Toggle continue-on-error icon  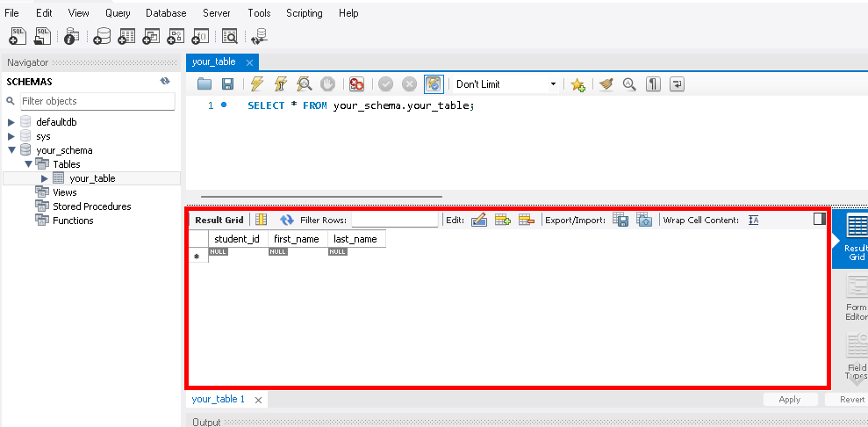356,84
